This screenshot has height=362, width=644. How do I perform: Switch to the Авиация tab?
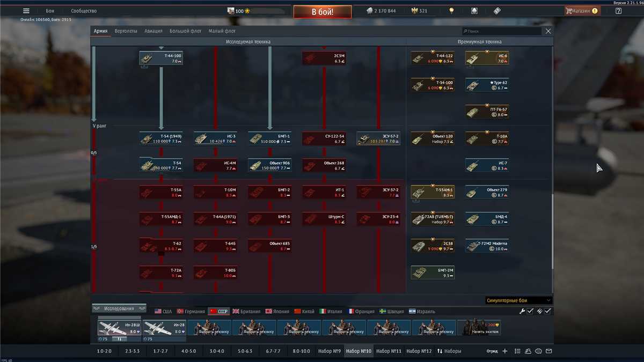click(x=153, y=31)
